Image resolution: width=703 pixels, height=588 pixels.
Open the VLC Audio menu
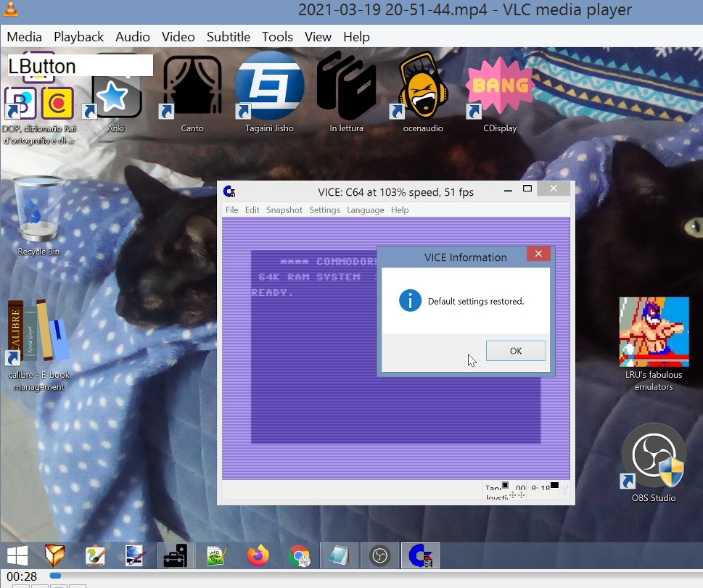pos(132,37)
